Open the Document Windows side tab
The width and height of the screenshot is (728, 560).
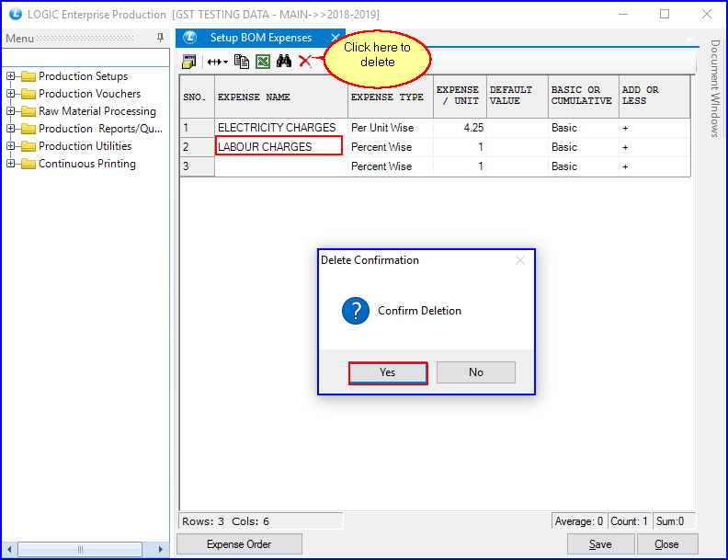click(715, 88)
